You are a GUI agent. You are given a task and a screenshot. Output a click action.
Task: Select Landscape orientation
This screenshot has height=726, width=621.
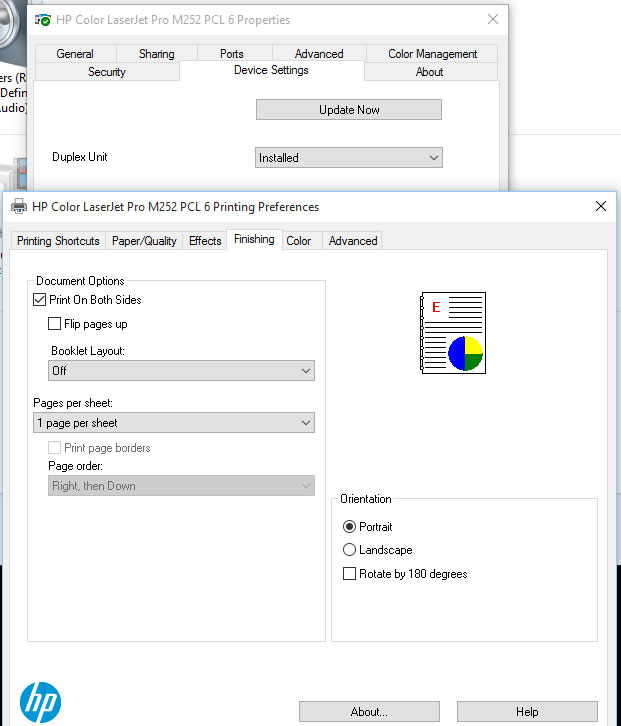(x=349, y=550)
